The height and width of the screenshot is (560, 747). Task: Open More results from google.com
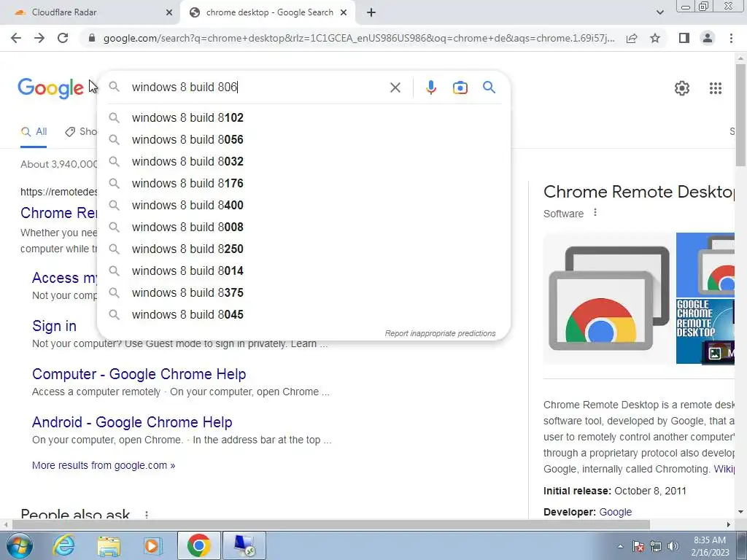point(104,465)
